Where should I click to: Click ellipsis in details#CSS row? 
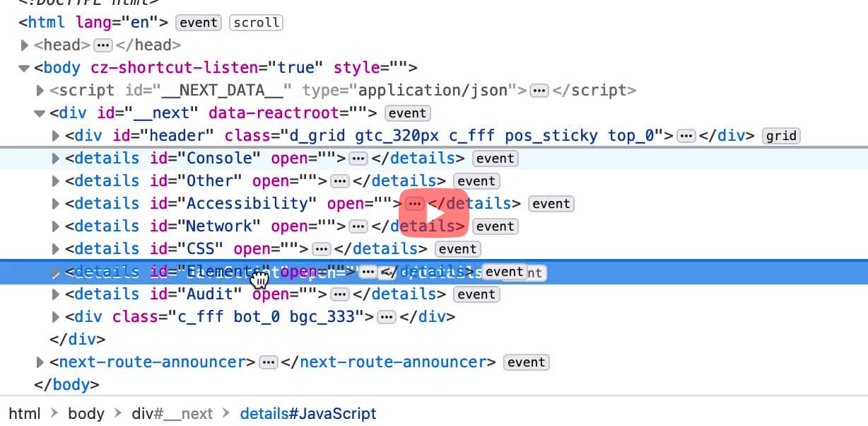pos(322,249)
